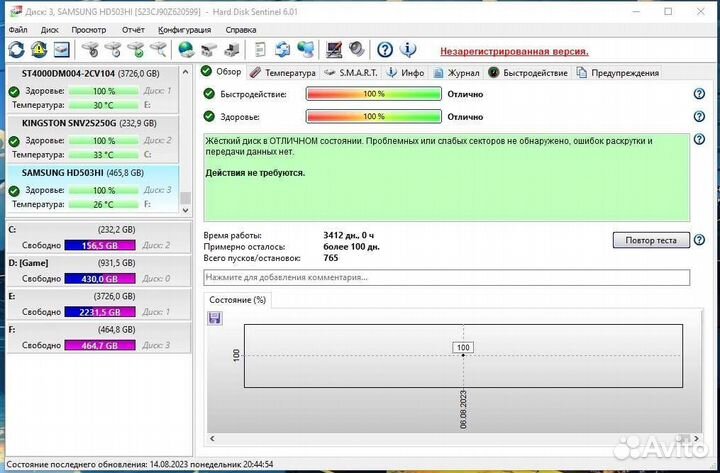Click the refresh arrows toolbar icon
This screenshot has height=473, width=720.
click(x=17, y=50)
